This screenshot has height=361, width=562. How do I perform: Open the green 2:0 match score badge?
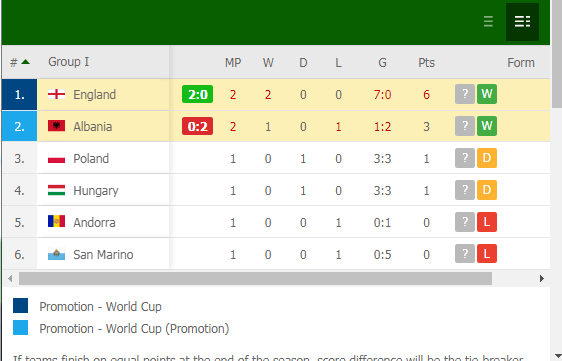(x=197, y=94)
